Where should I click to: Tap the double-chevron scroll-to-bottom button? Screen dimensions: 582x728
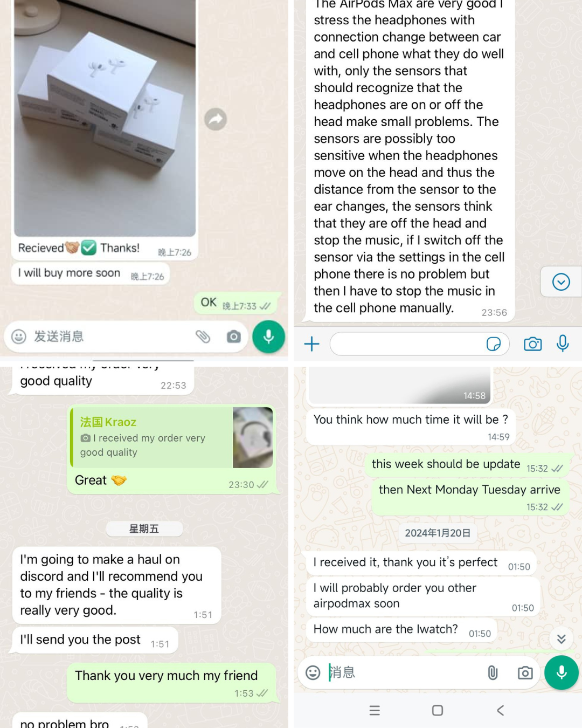tap(562, 639)
